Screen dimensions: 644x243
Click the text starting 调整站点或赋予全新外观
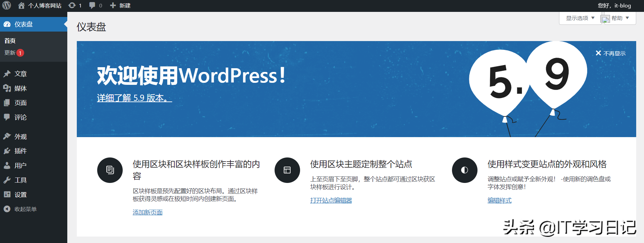549,183
